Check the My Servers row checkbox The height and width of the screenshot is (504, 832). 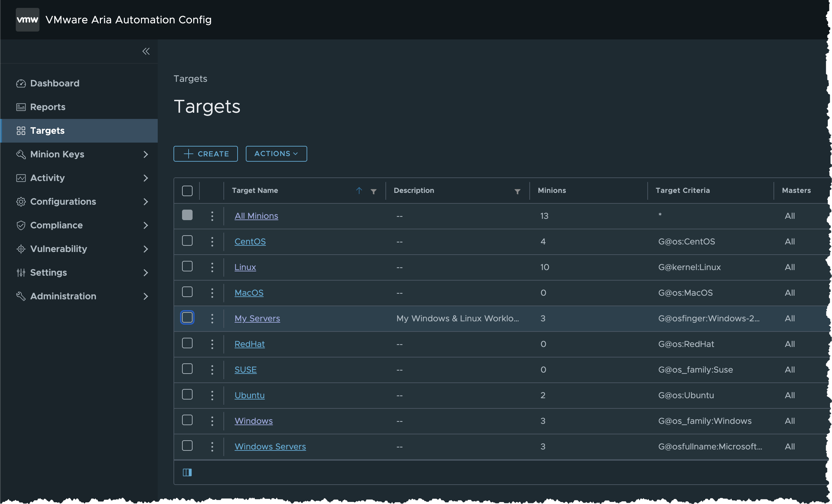[x=187, y=318]
